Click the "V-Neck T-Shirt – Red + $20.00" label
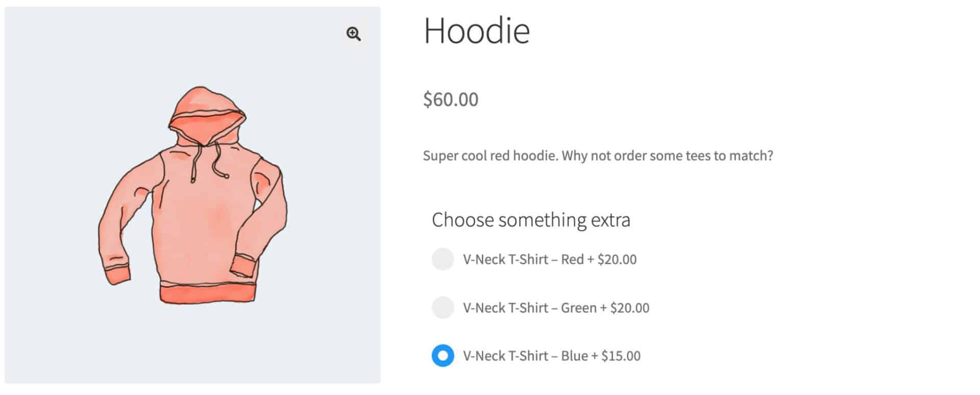The image size is (980, 395). click(x=550, y=260)
